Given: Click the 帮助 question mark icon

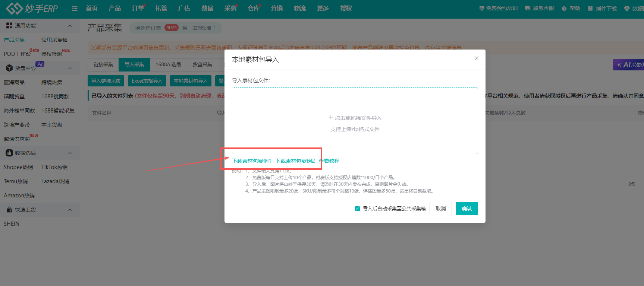Looking at the screenshot, I should click(x=564, y=9).
